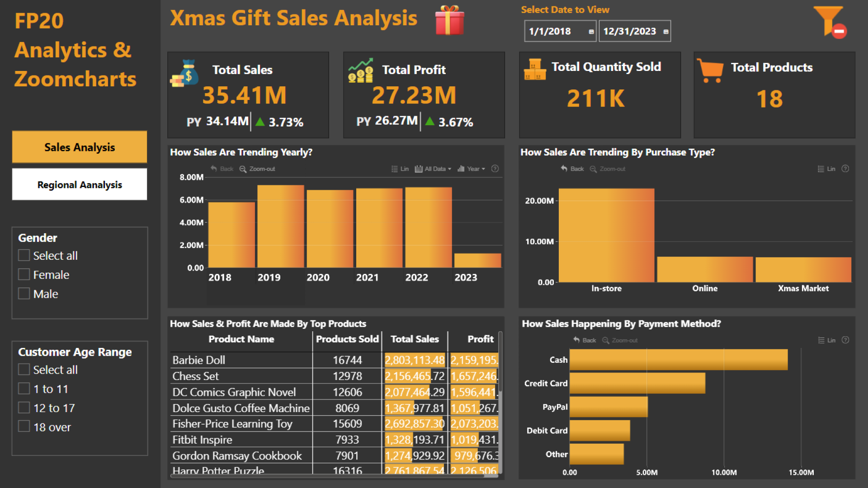Image resolution: width=868 pixels, height=488 pixels.
Task: Switch to Sales Analysis page
Action: click(x=80, y=147)
